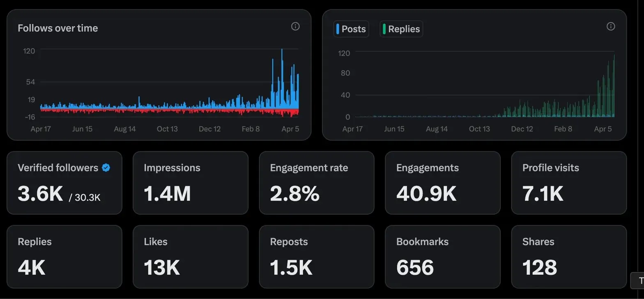Select the Impressions metric card
Viewport: 644px width, 299px height.
[191, 183]
